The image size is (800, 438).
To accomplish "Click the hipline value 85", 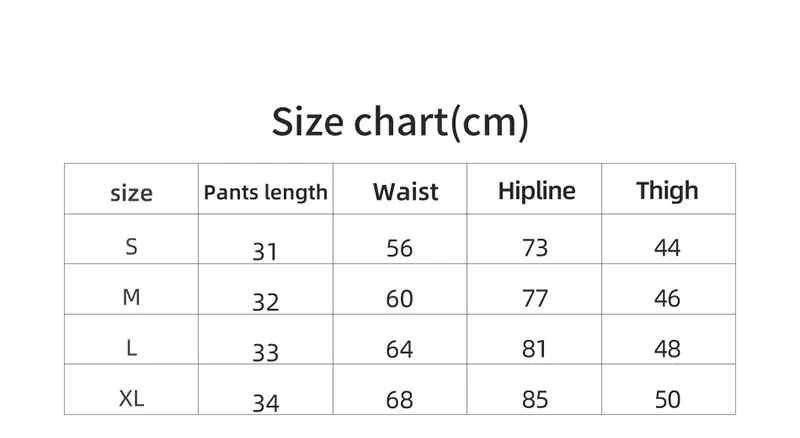I will pos(535,400).
